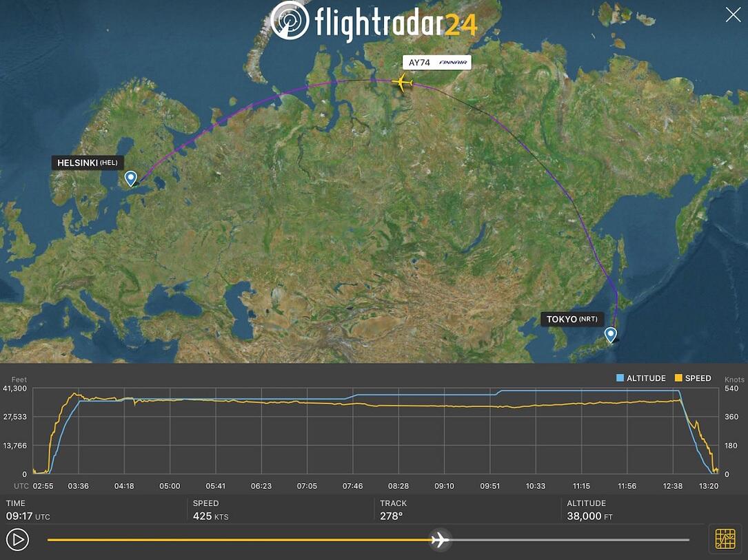The image size is (748, 560).
Task: Click the flightradar24 radar logo
Action: pos(290,21)
